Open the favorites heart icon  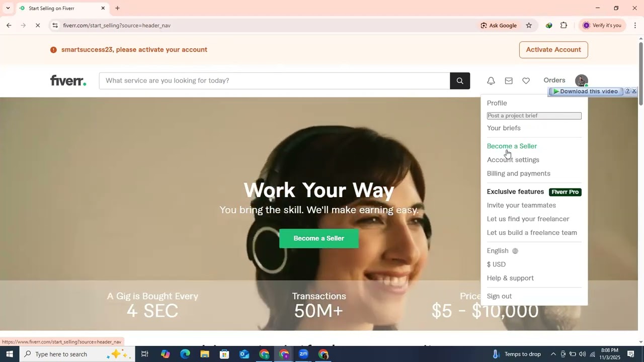coord(526,80)
